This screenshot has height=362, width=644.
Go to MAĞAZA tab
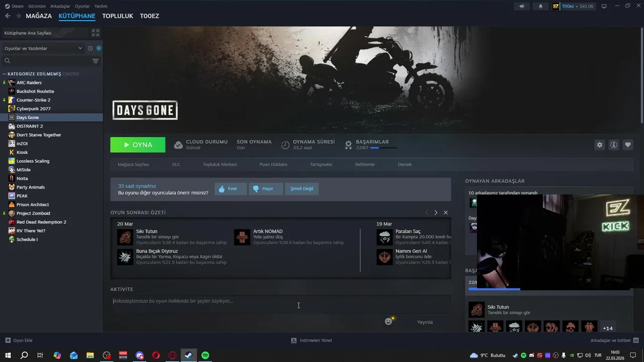pyautogui.click(x=39, y=16)
